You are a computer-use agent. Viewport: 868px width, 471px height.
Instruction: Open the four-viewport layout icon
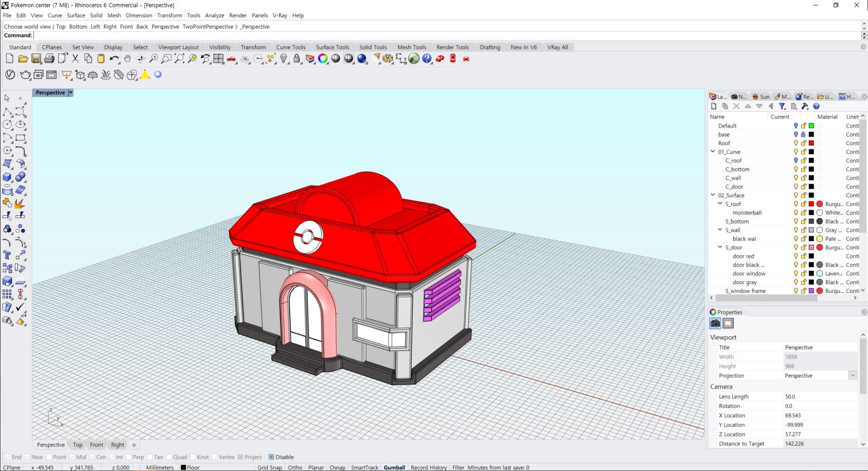pos(218,58)
